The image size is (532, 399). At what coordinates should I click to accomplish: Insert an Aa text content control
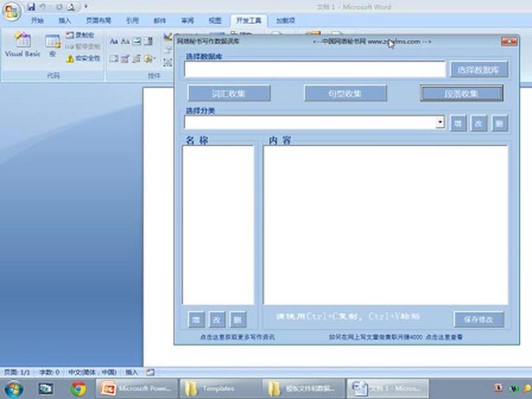point(114,41)
